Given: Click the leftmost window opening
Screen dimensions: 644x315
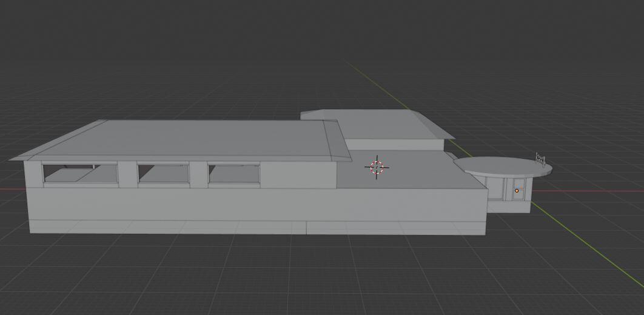Looking at the screenshot, I should pyautogui.click(x=81, y=173).
